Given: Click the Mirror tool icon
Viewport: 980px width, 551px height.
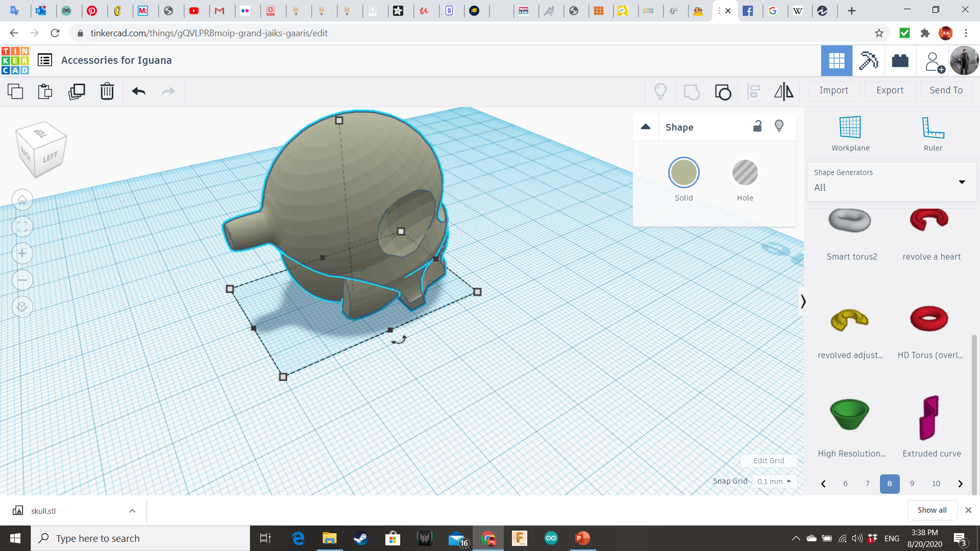Looking at the screenshot, I should [783, 91].
